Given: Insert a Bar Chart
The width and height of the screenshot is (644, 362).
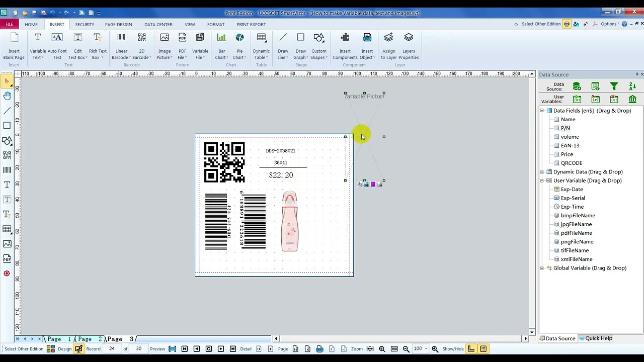Looking at the screenshot, I should 221,46.
